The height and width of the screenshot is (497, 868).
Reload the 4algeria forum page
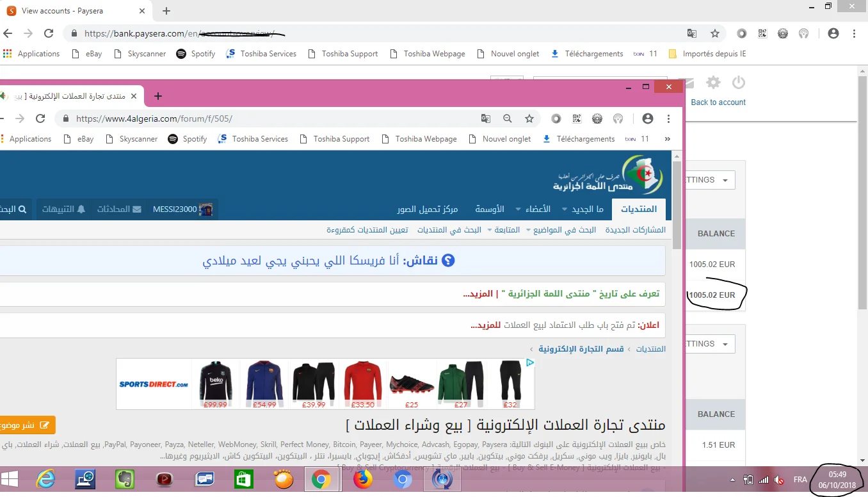pos(40,118)
